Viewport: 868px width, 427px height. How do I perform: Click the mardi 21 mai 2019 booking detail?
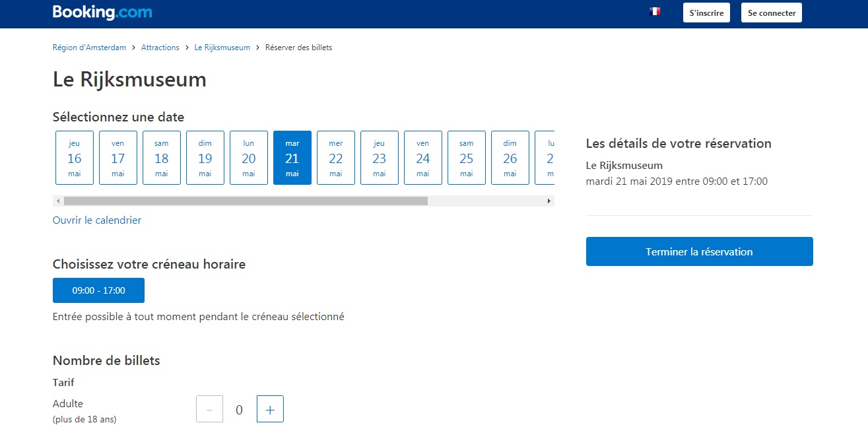(677, 181)
